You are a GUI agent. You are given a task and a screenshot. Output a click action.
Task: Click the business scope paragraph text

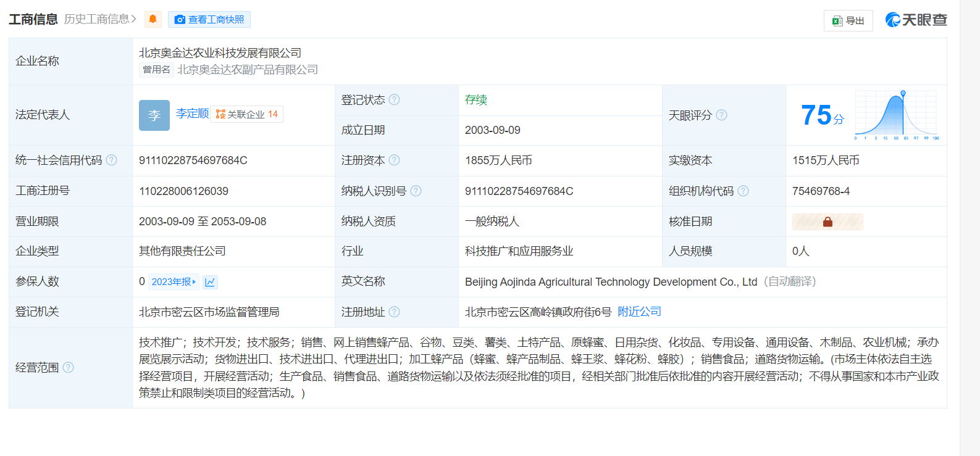(538, 368)
